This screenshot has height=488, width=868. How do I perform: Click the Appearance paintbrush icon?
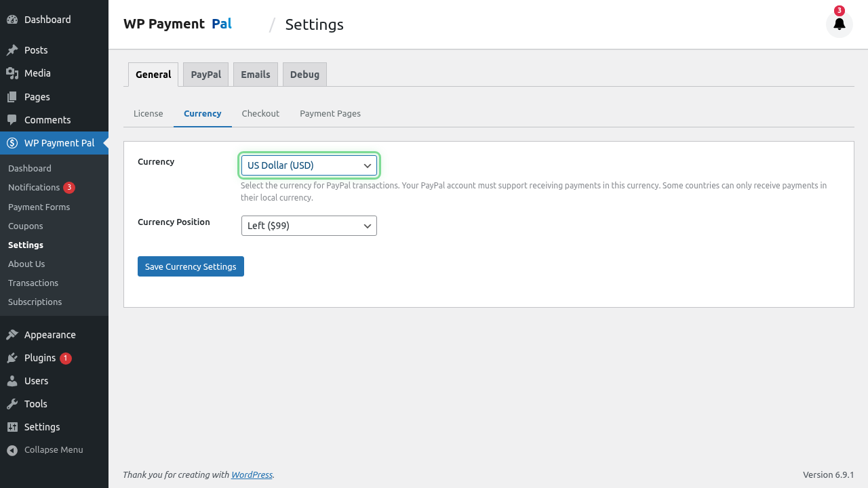pyautogui.click(x=12, y=335)
